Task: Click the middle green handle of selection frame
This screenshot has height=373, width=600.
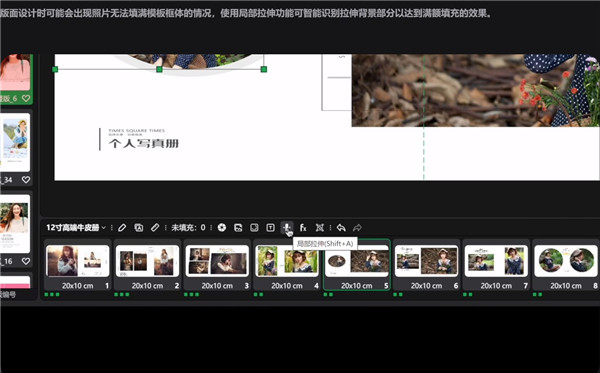Action: pyautogui.click(x=160, y=69)
